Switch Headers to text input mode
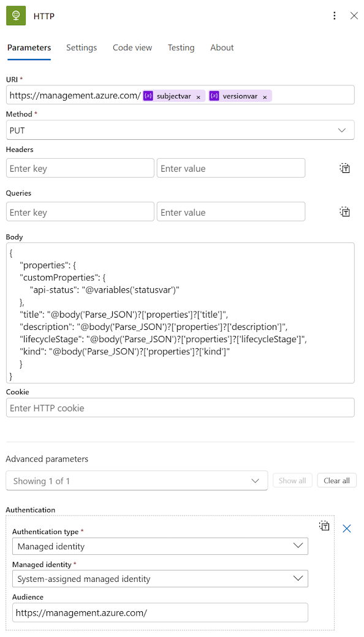Viewport: 364px width, 637px height. (344, 167)
